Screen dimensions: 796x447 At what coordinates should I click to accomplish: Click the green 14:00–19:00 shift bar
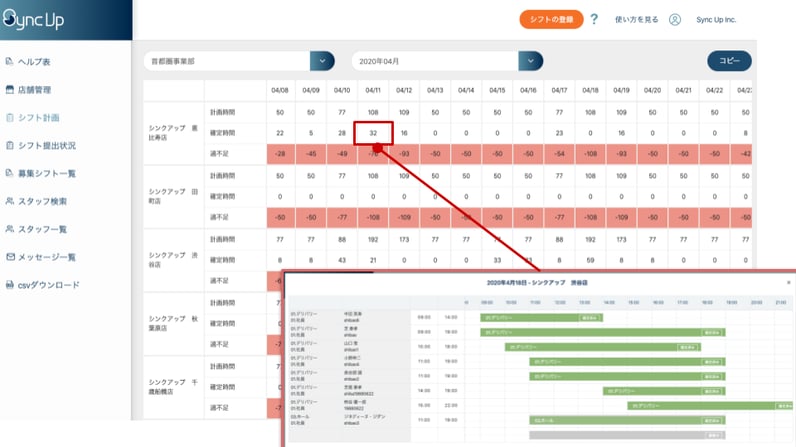[664, 391]
